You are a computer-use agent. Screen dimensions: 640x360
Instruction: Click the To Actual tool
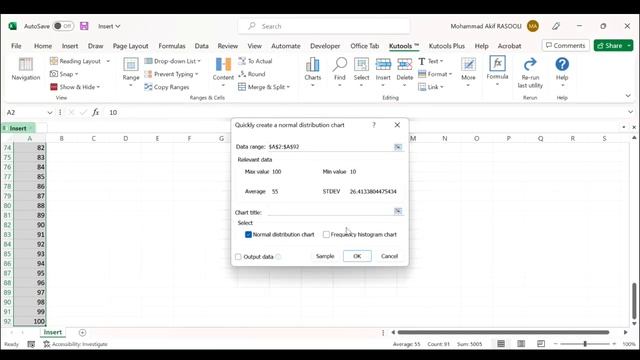(255, 61)
